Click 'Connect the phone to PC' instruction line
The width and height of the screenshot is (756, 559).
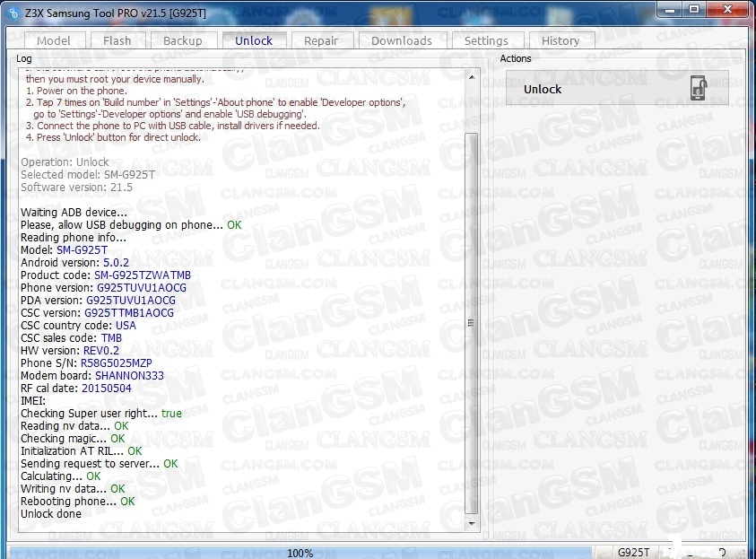point(172,126)
